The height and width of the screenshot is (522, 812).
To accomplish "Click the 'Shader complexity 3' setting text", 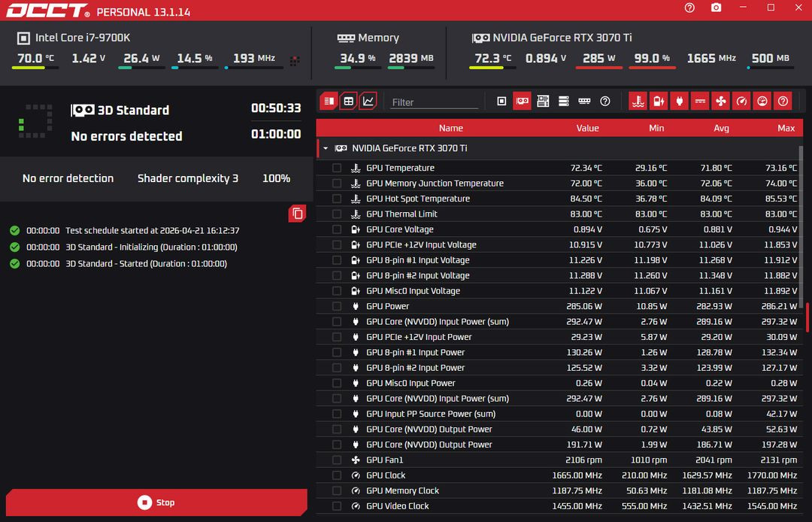I will (188, 178).
